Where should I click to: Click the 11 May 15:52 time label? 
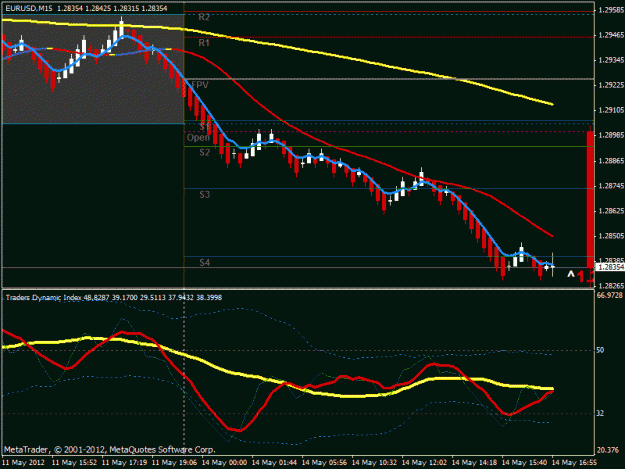[x=75, y=463]
